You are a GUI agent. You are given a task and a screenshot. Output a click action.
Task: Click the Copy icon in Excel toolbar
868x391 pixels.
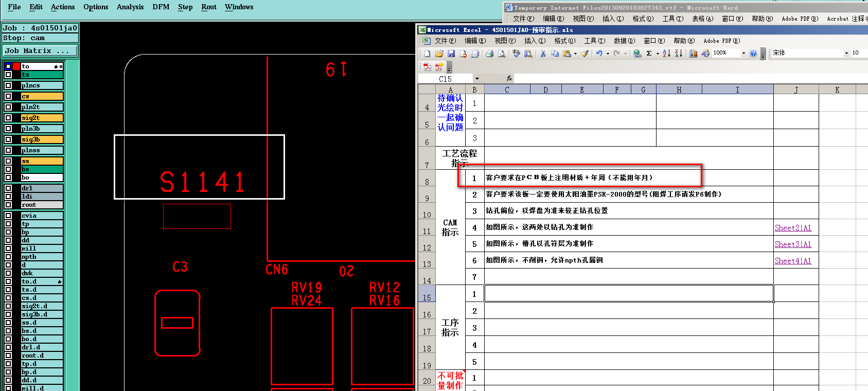555,54
